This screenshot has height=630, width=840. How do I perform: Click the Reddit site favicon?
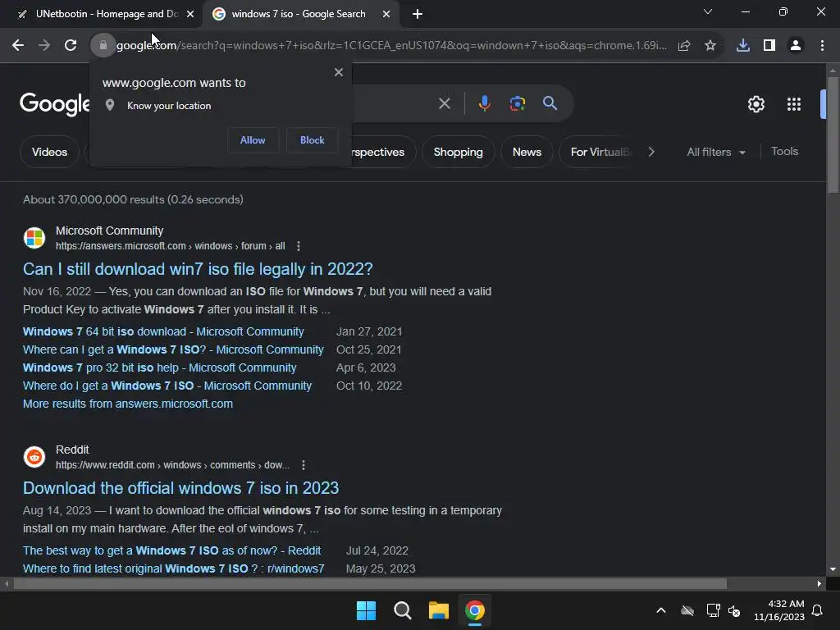34,457
